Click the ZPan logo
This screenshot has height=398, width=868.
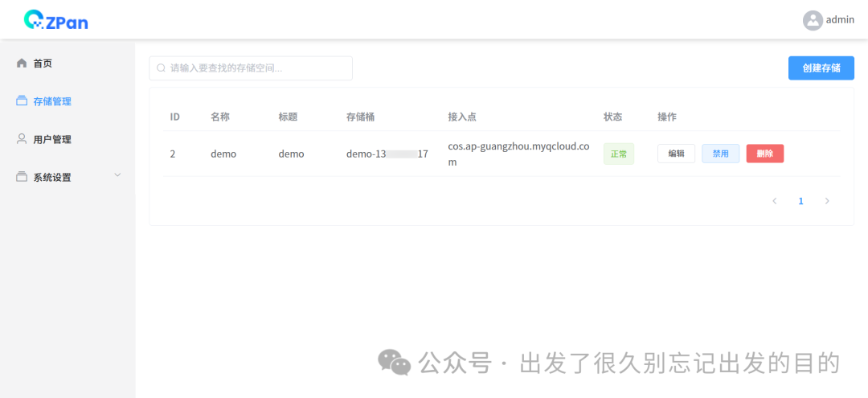55,20
